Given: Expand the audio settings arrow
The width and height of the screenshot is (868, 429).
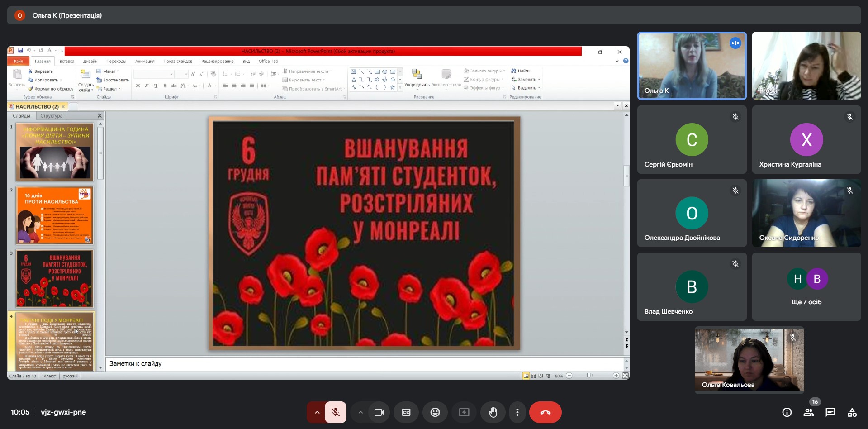Looking at the screenshot, I should click(x=317, y=412).
